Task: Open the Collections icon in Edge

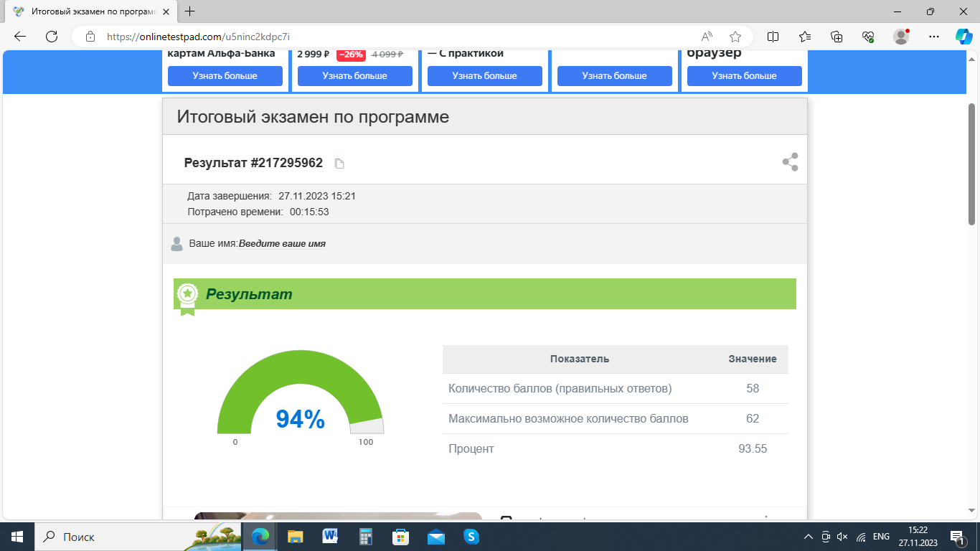Action: pos(837,37)
